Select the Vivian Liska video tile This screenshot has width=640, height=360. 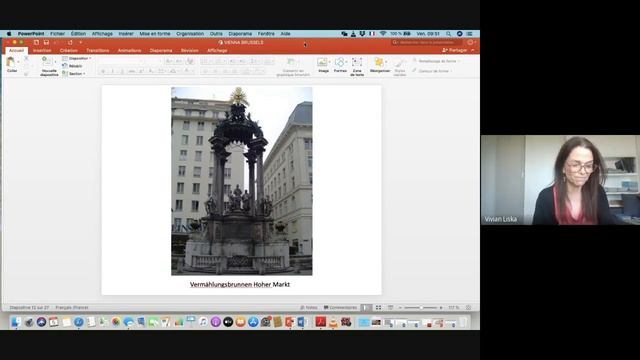point(560,180)
